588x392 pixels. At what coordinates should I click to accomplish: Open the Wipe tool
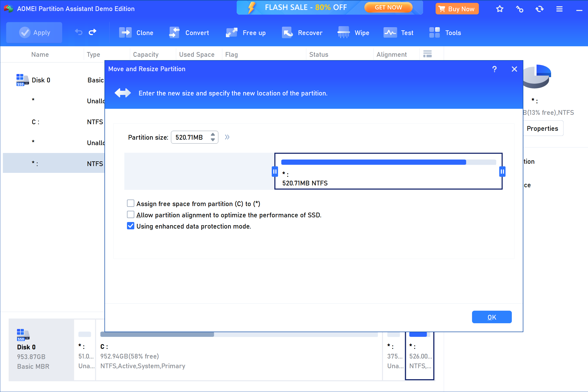pyautogui.click(x=353, y=33)
